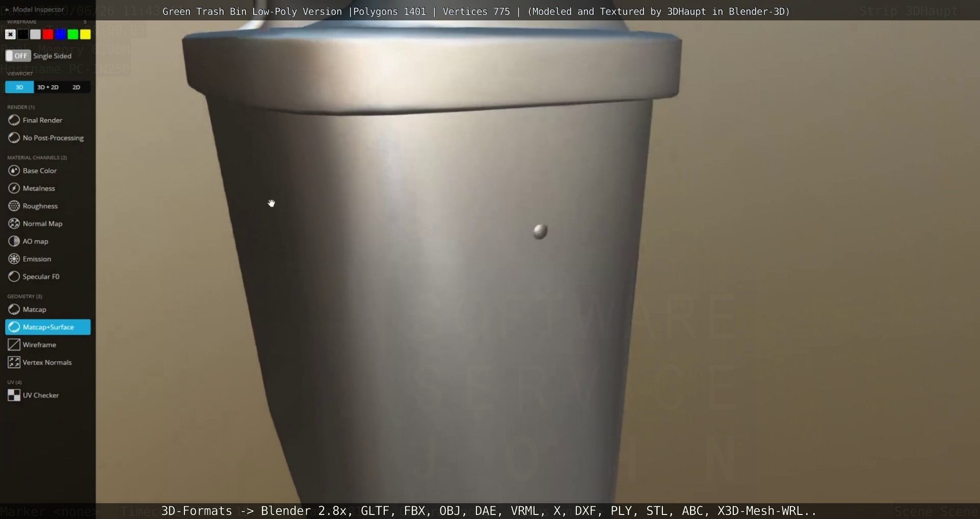Click the Emission channel icon

(14, 259)
